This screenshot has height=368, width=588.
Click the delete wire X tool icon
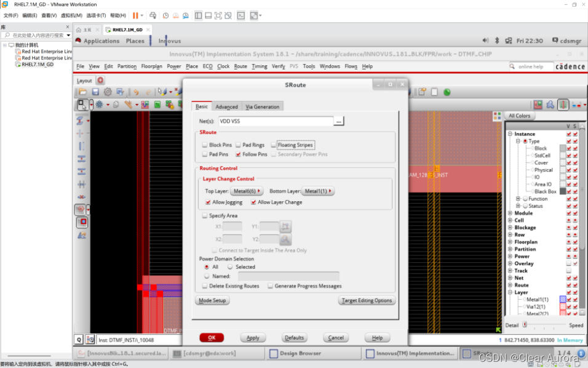(81, 197)
